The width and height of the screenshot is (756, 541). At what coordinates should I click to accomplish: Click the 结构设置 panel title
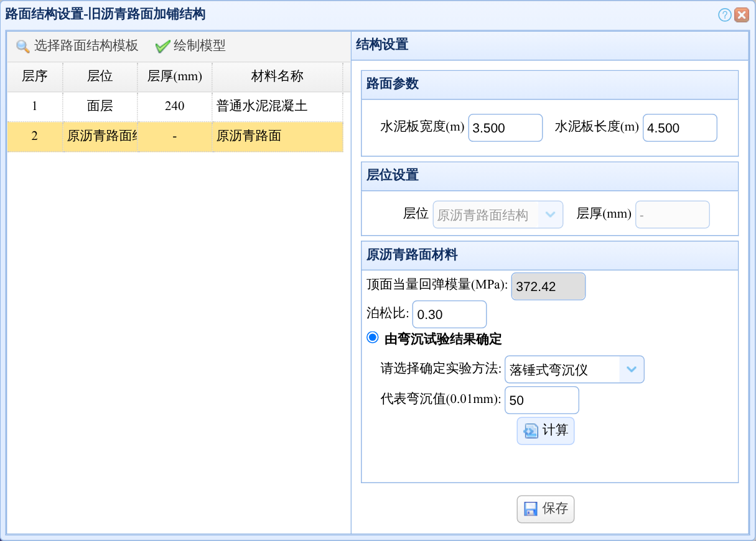point(382,45)
